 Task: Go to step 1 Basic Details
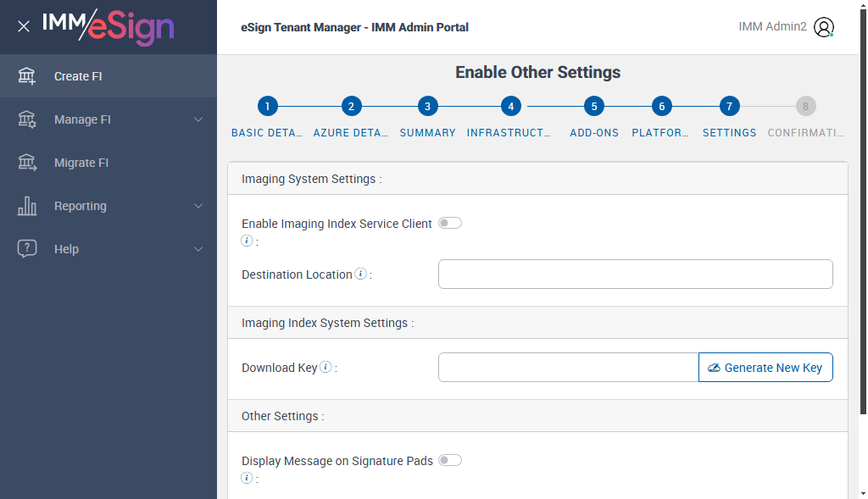click(267, 107)
